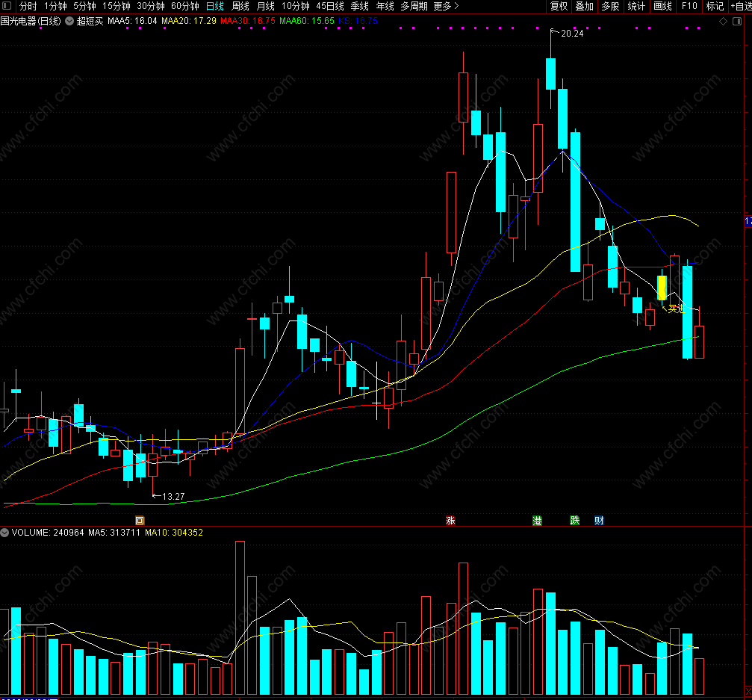Viewport: 752px width, 700px height.
Task: Click the yellow MA10: 304352 label
Action: 173,533
